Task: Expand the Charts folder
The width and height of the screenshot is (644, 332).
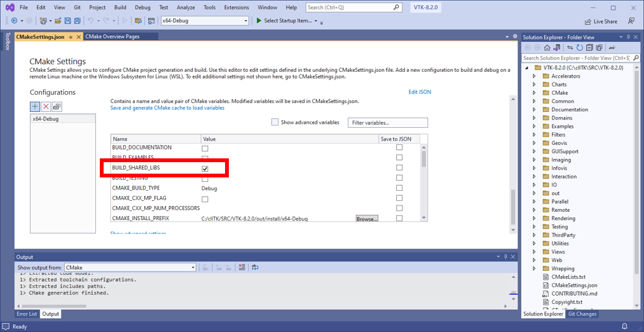Action: pos(534,85)
